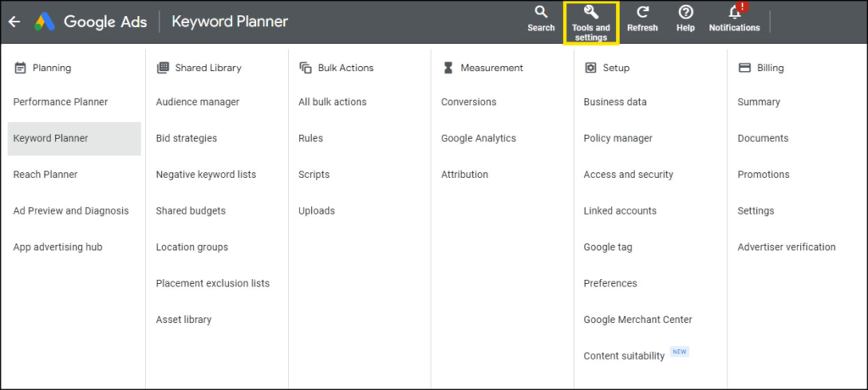Open Business data
This screenshot has width=868, height=390.
615,102
